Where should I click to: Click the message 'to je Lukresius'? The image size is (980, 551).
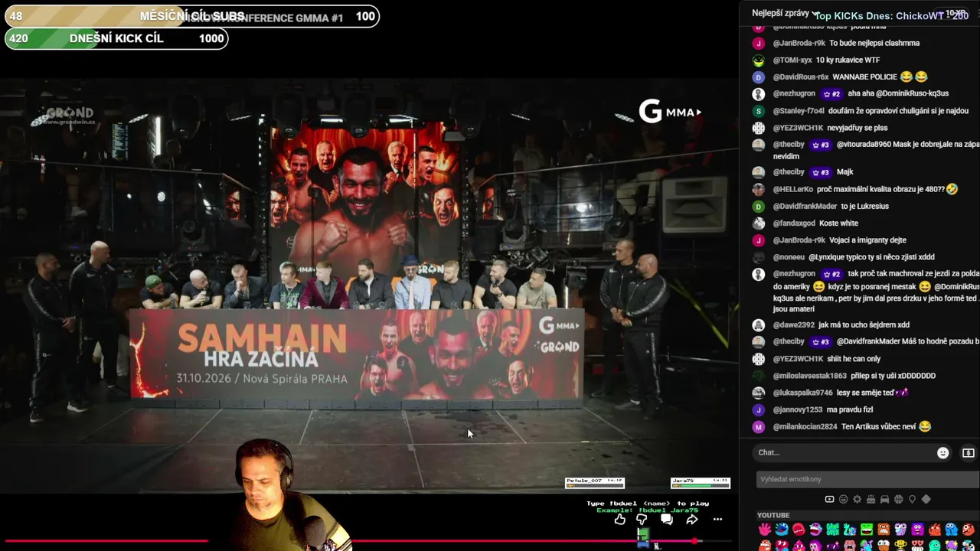(865, 207)
